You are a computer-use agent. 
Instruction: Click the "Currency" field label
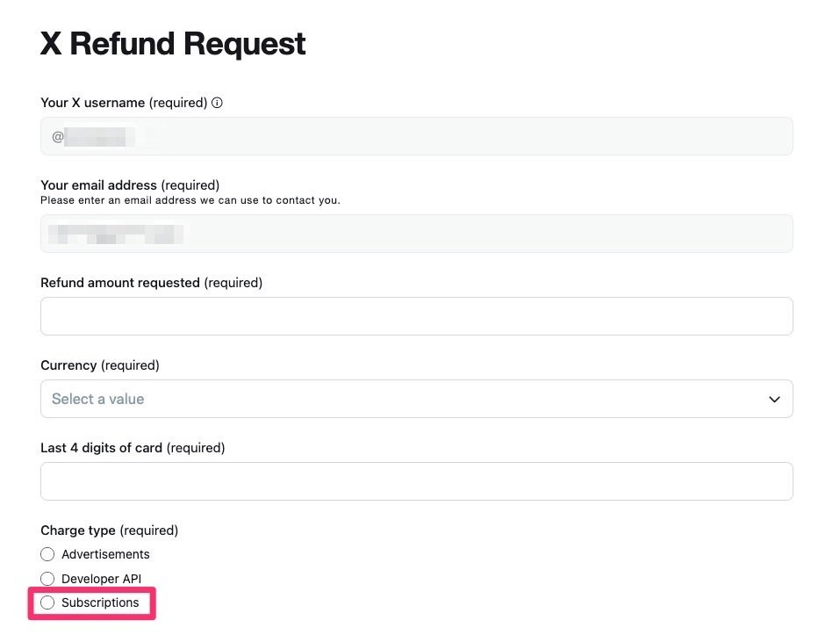(x=68, y=365)
